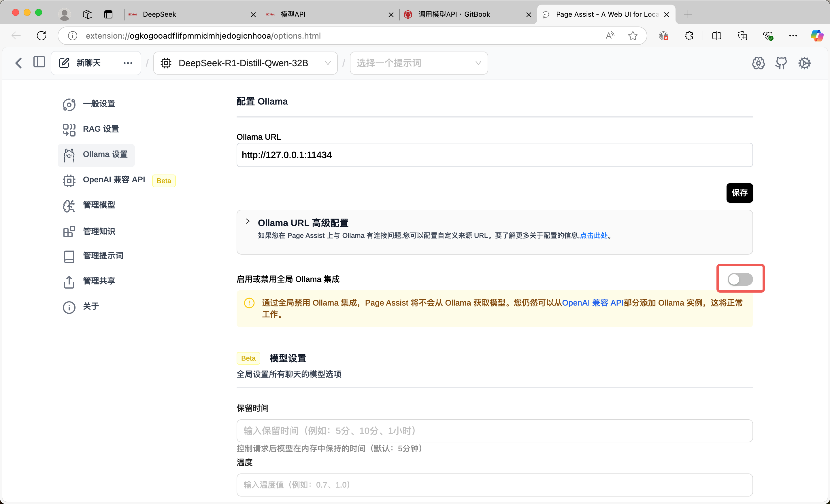Click the 温度 input field

pos(495,485)
